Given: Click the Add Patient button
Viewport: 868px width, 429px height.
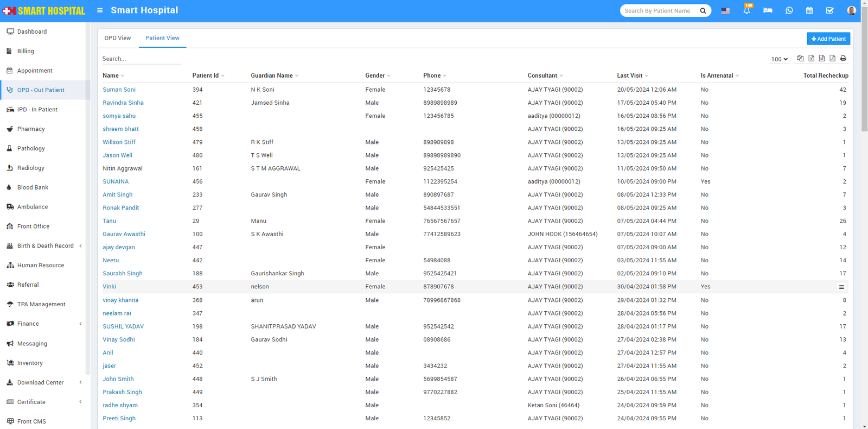Looking at the screenshot, I should pyautogui.click(x=828, y=39).
